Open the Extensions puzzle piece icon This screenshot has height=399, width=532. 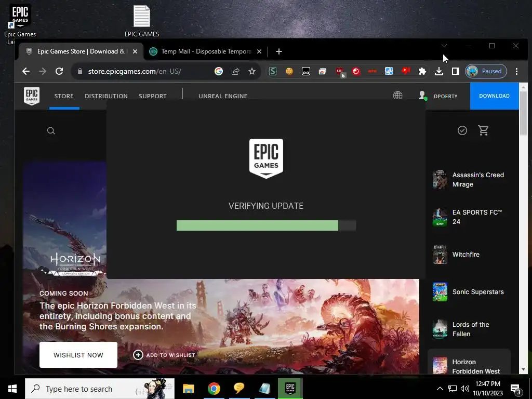pyautogui.click(x=422, y=71)
